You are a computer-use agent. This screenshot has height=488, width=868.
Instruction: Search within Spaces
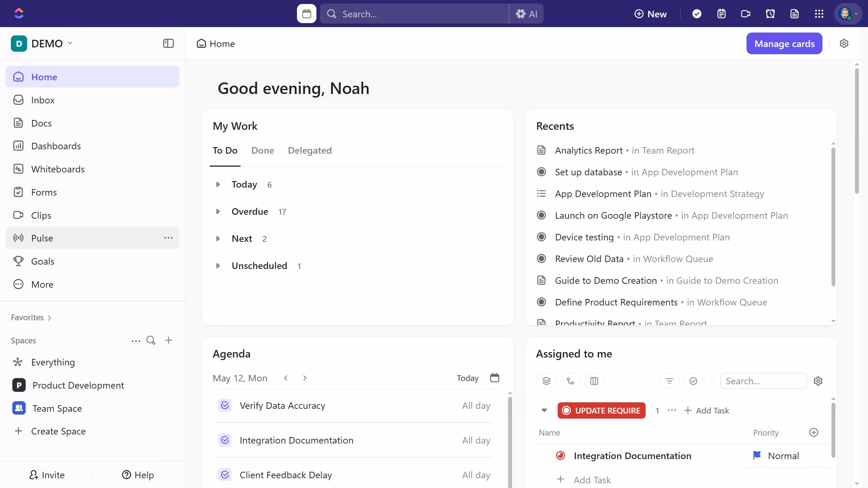pyautogui.click(x=151, y=340)
